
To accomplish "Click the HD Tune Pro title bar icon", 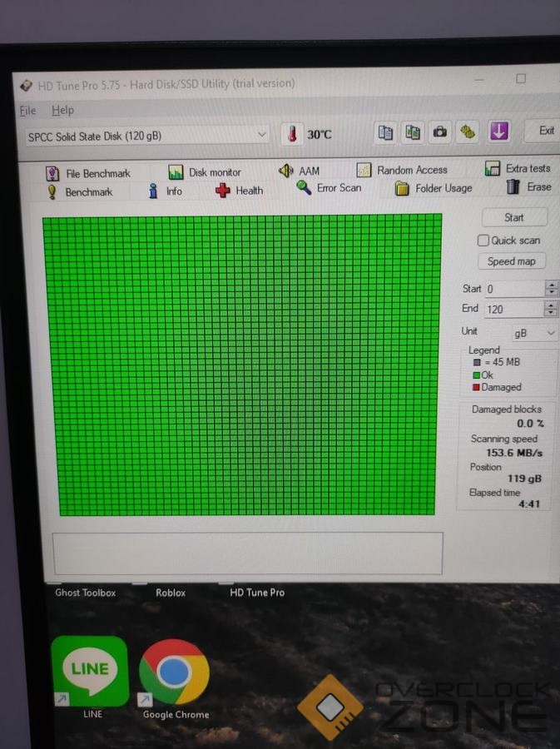I will click(26, 87).
